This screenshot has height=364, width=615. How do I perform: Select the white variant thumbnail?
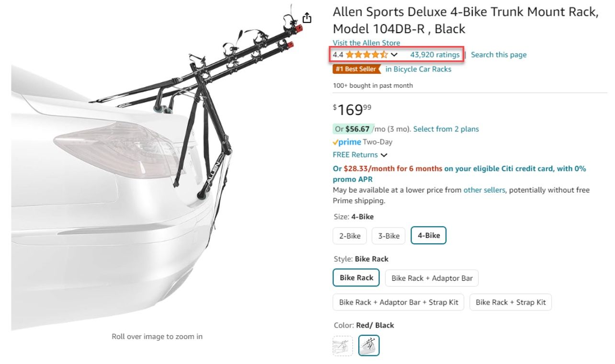tap(342, 345)
